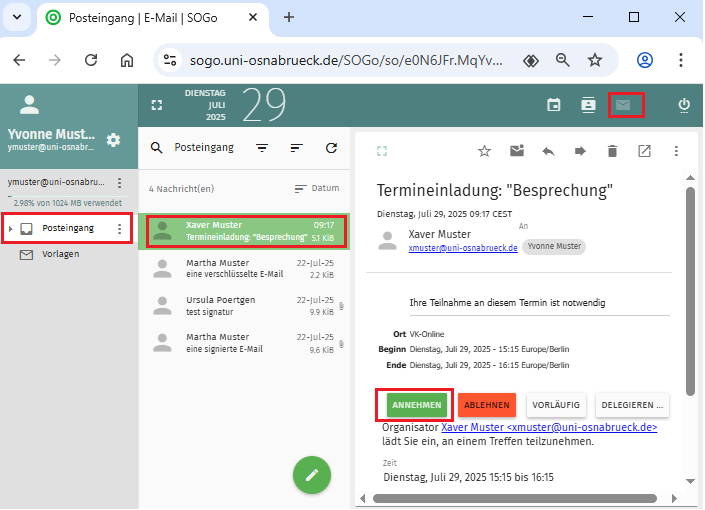This screenshot has height=510, width=705.
Task: Compose new mail with green pencil button
Action: click(312, 475)
